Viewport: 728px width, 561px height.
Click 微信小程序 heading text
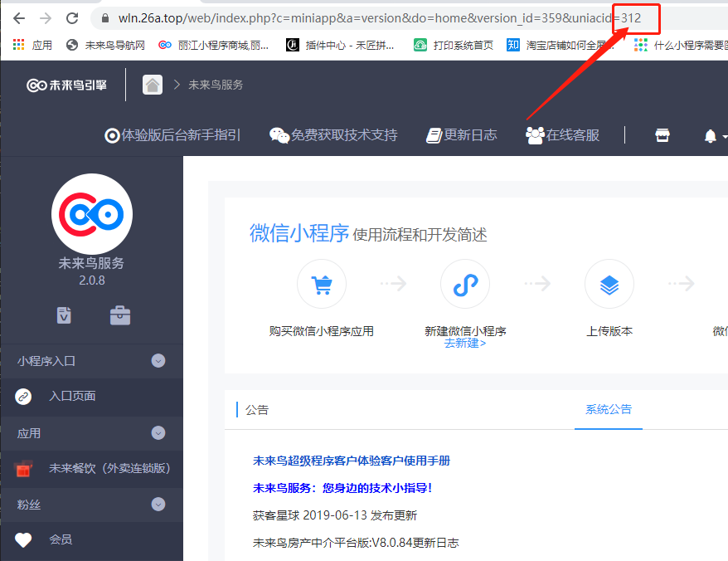point(299,233)
